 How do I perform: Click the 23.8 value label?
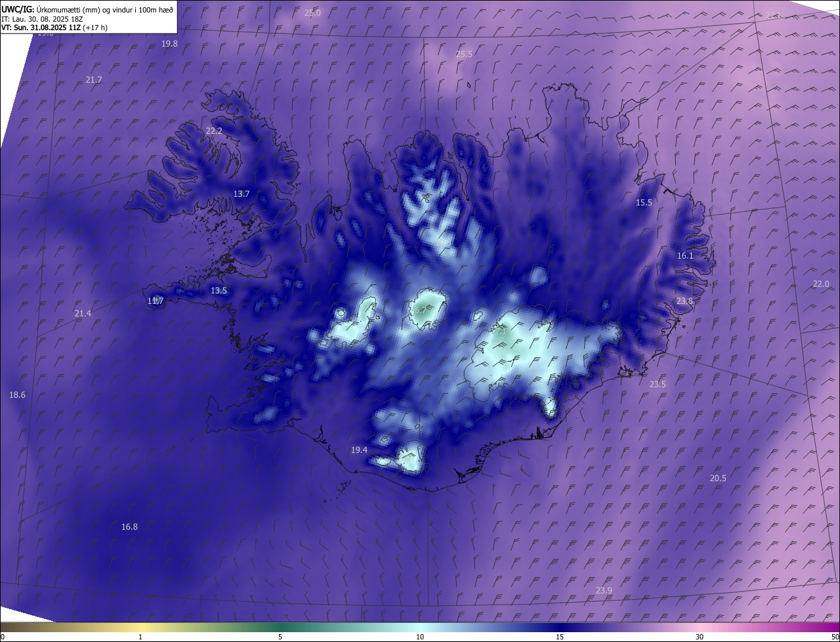click(x=684, y=301)
